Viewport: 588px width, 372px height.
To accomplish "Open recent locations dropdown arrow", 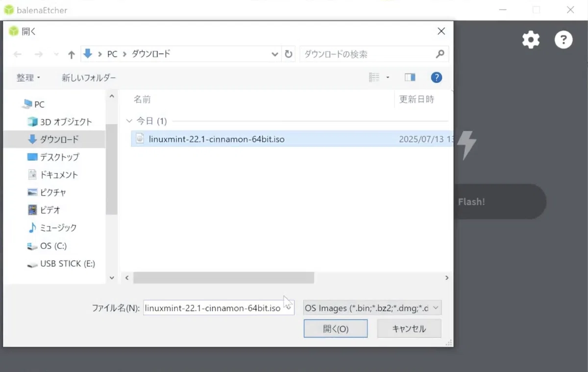I will 56,54.
